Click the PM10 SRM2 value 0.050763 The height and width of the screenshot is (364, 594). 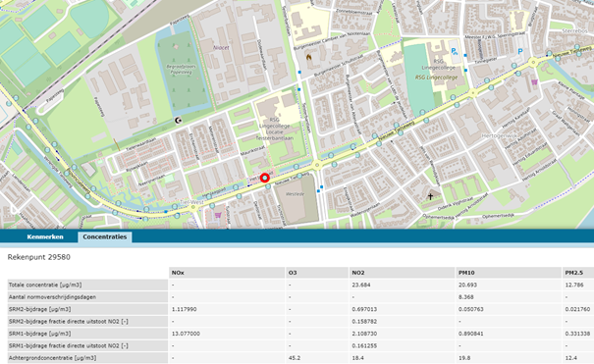click(471, 309)
